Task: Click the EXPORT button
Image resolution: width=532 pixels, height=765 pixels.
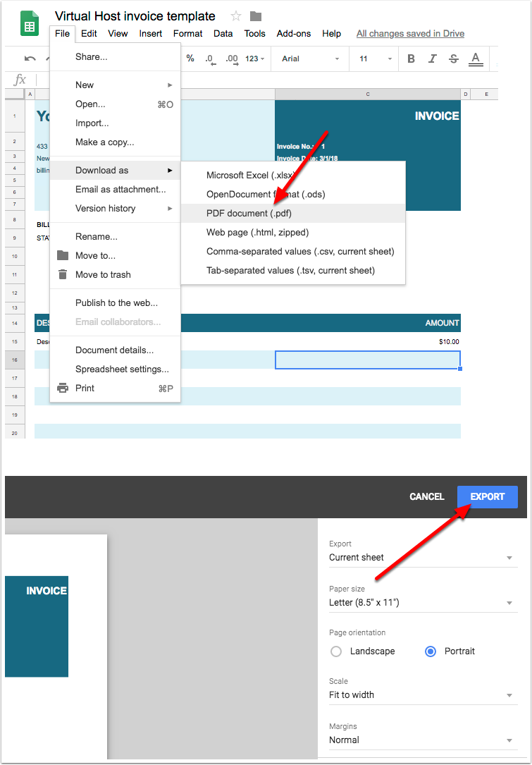Action: pos(487,496)
